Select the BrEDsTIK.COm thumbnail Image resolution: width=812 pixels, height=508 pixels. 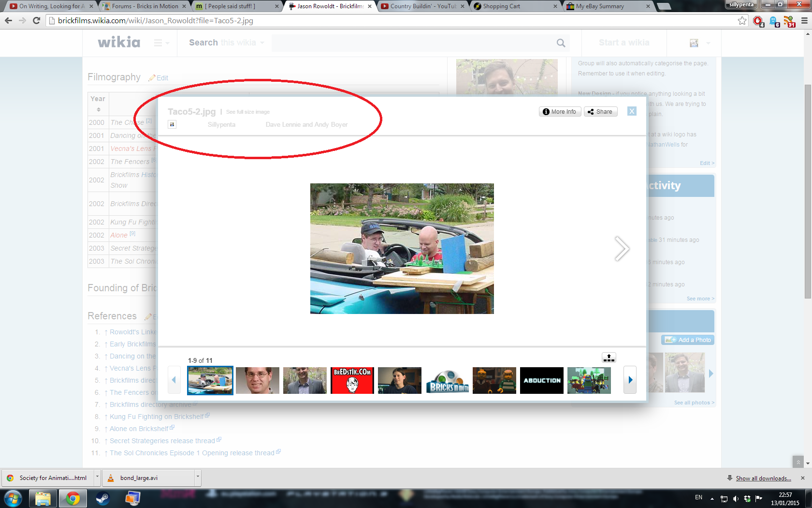click(352, 380)
